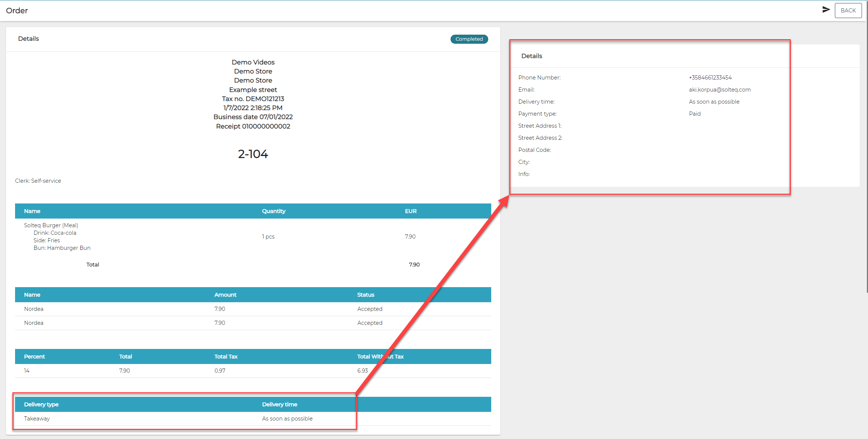Click the Receipt 010000000002 text
868x439 pixels.
[253, 126]
